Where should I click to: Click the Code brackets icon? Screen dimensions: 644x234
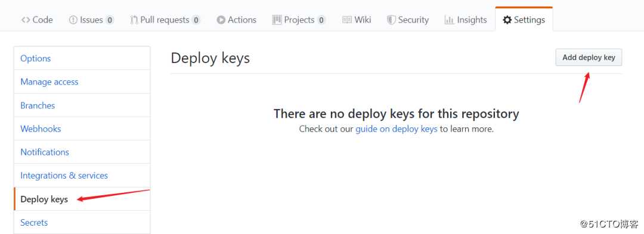(26, 20)
